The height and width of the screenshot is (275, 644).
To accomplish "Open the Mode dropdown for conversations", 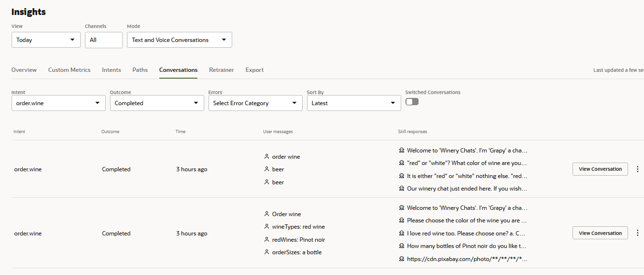I will pyautogui.click(x=179, y=40).
